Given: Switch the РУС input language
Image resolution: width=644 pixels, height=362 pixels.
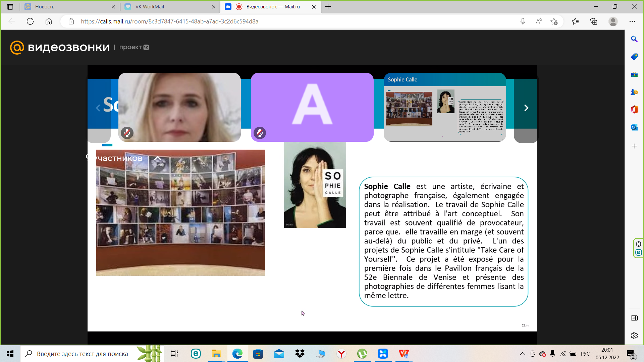Looking at the screenshot, I should click(x=585, y=354).
